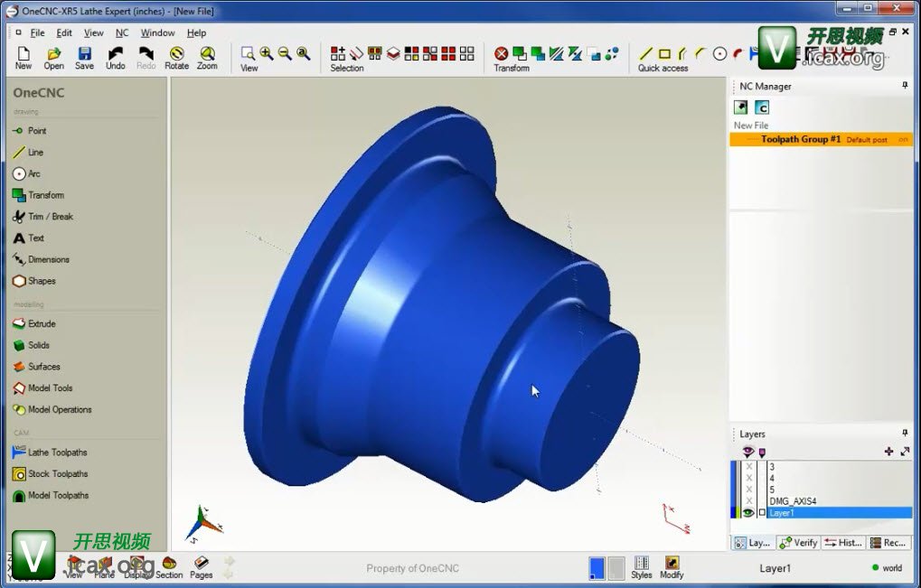Click the Rotate view tool
921x588 pixels.
pyautogui.click(x=177, y=58)
